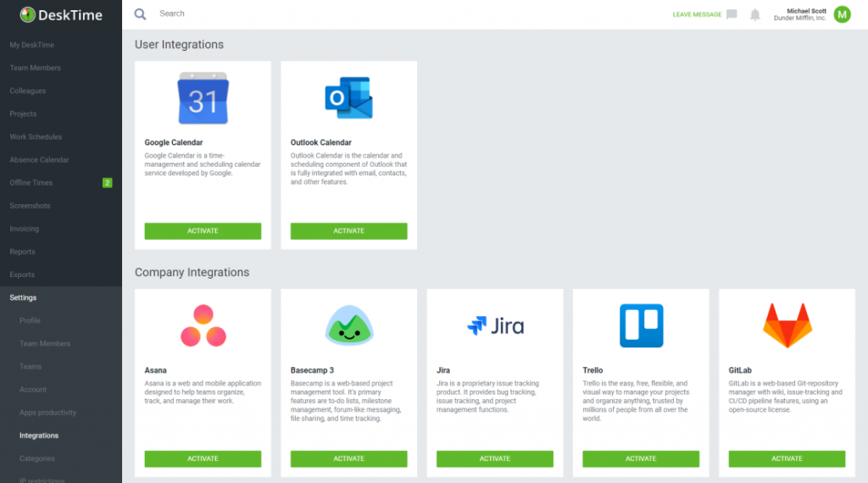
Task: Click the Jira logo
Action: tap(495, 326)
